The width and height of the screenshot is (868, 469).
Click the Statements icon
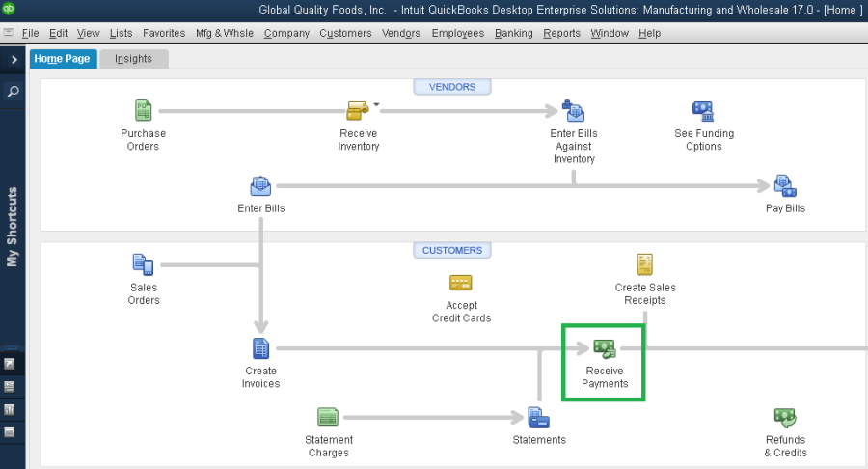tap(538, 417)
